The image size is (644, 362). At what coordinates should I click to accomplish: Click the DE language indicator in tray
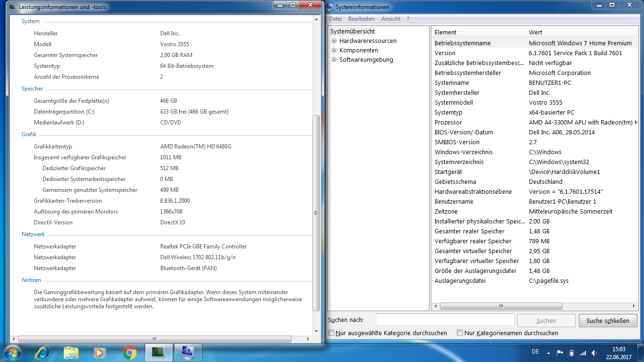(535, 352)
